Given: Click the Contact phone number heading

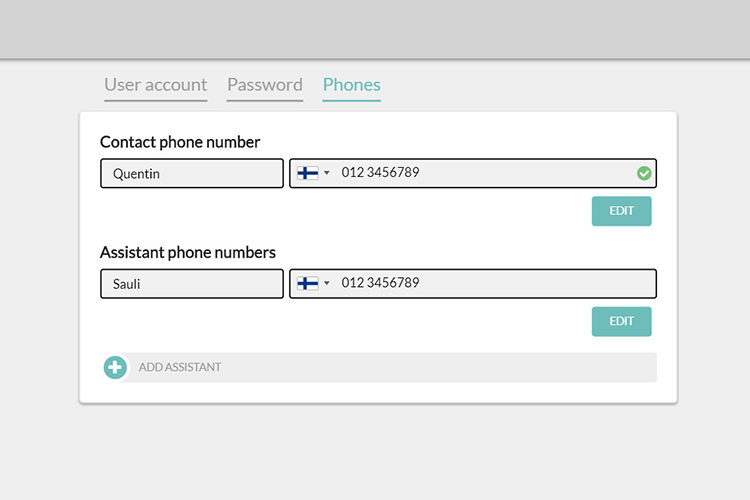Looking at the screenshot, I should (180, 142).
